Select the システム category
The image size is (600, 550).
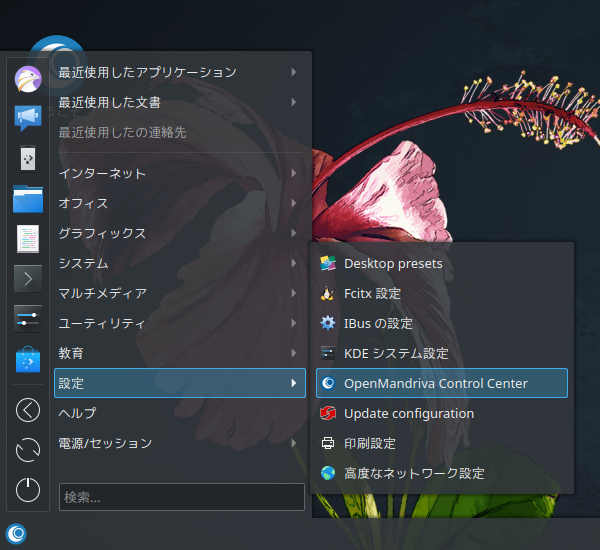point(180,263)
